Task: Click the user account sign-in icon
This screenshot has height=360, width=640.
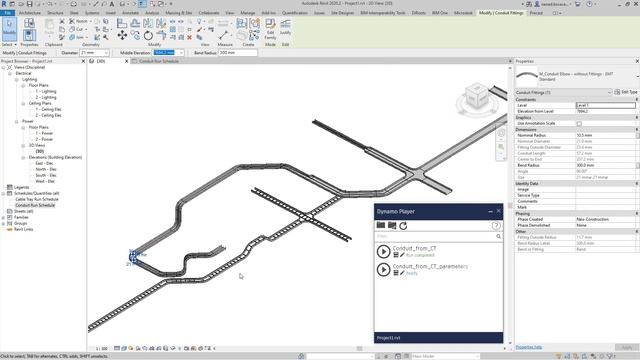Action: coord(537,4)
